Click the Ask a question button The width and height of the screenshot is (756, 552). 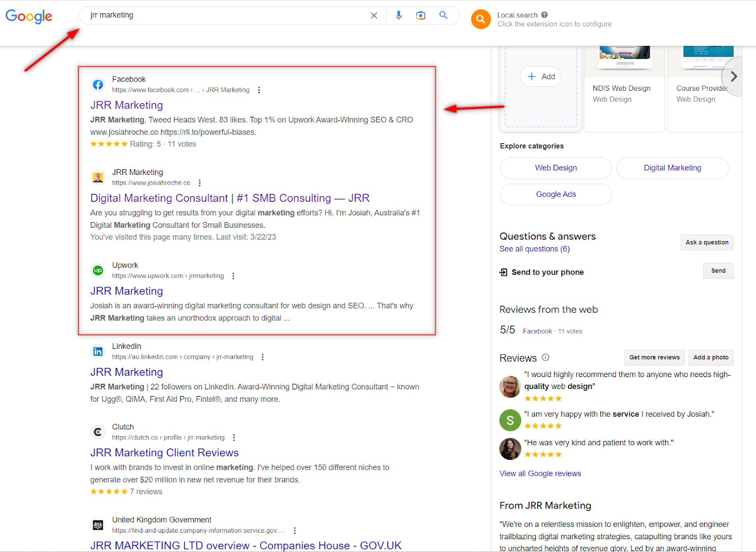click(707, 242)
